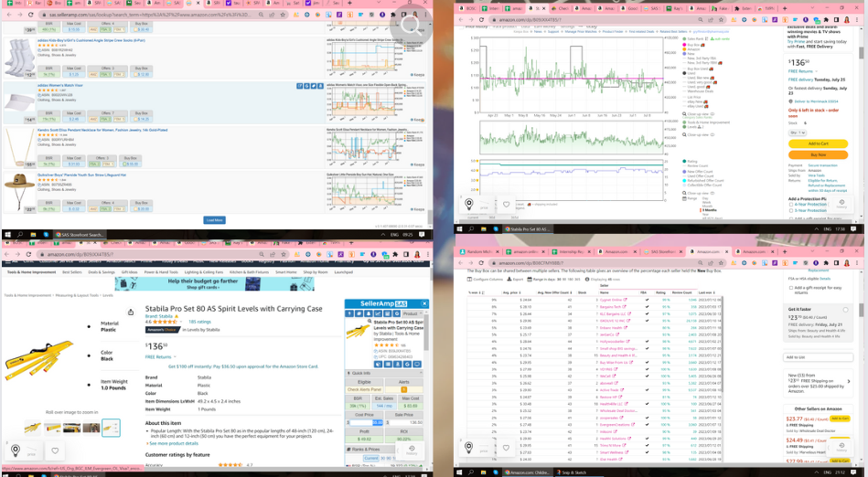Select the Get it faster radio button
Image resolution: width=868 pixels, height=477 pixels.
[845, 310]
